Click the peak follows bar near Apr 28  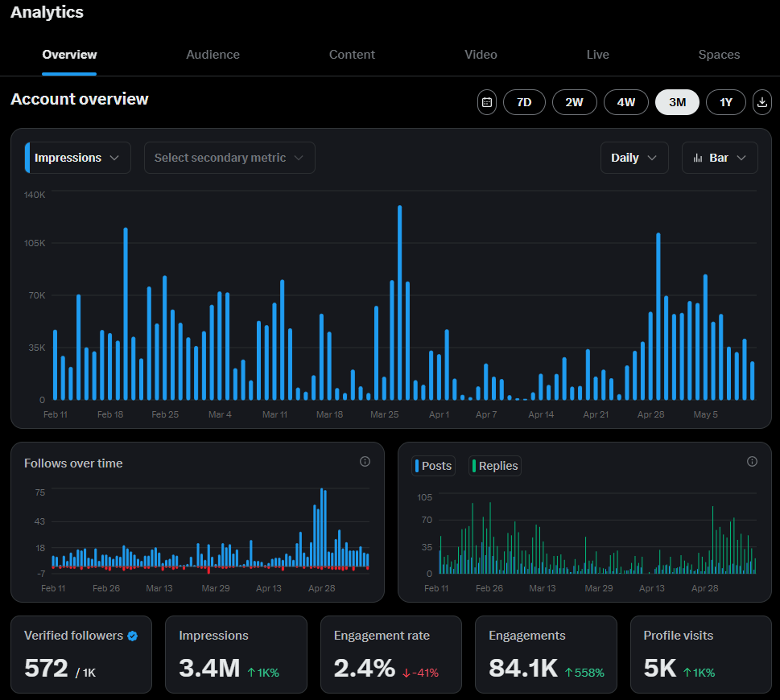322,528
